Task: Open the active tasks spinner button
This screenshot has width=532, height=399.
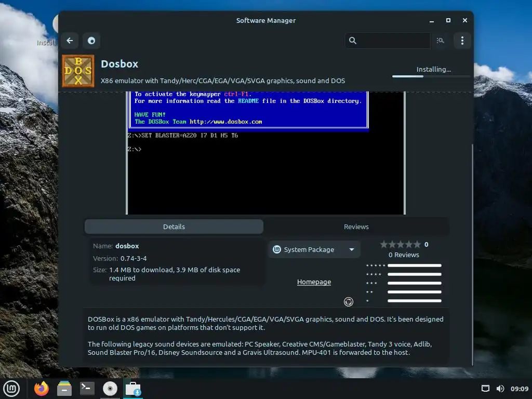Action: point(91,41)
